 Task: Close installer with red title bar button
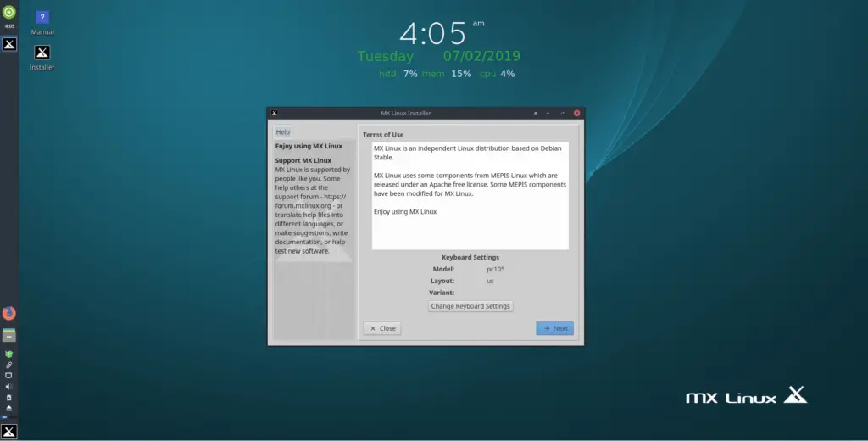[x=576, y=113]
